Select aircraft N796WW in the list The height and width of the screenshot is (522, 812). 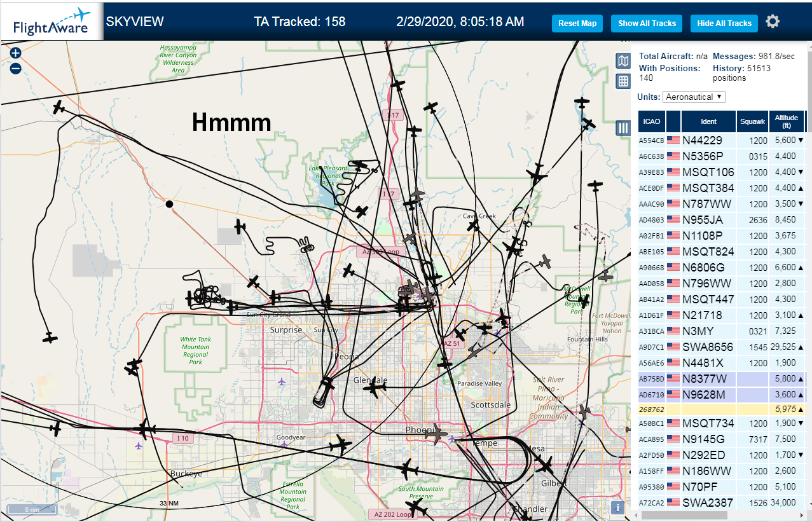tap(722, 284)
